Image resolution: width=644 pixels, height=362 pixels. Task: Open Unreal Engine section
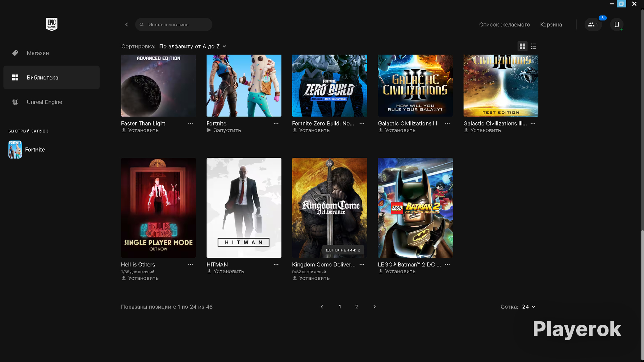coord(51,102)
